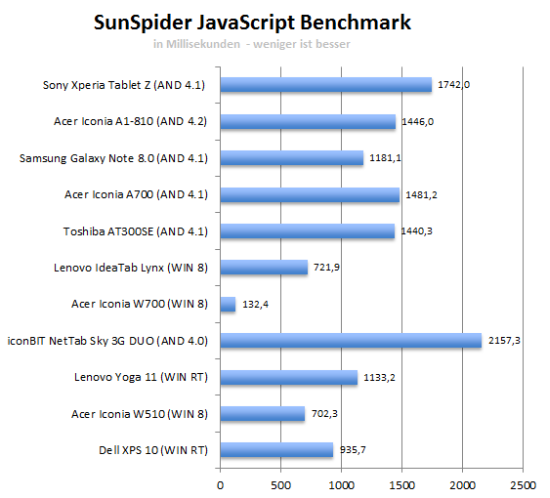
Task: Click the Lenovo IdeaTab Lynx bar
Action: point(264,268)
